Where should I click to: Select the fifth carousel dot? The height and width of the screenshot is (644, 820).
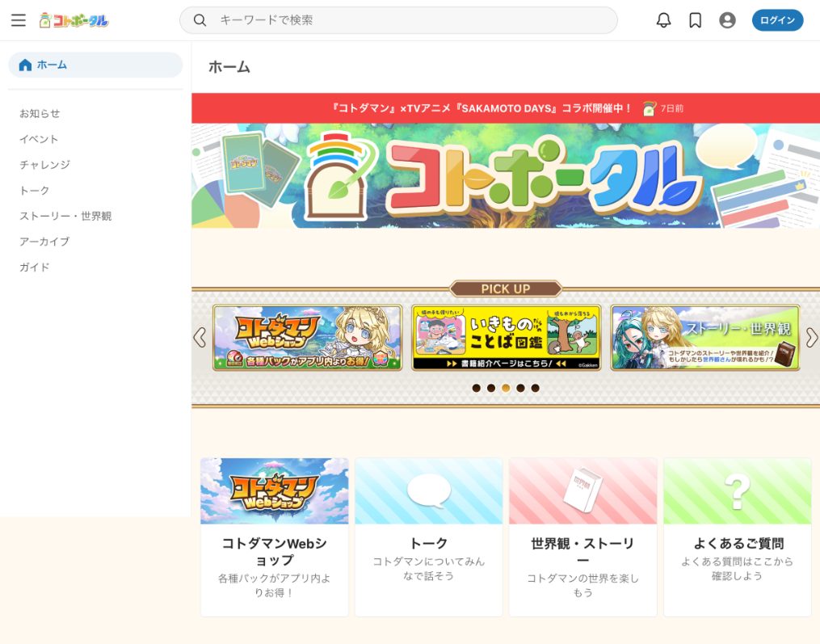pos(535,388)
